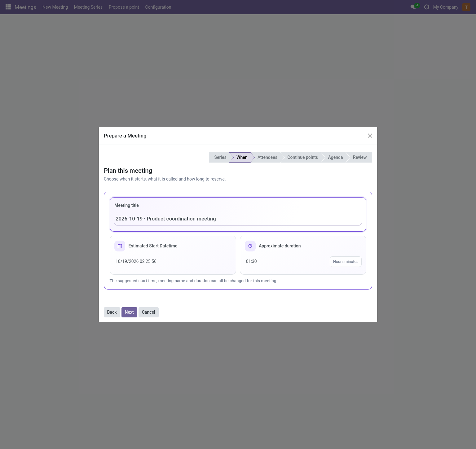This screenshot has width=476, height=449.
Task: Open the Meeting Series menu
Action: [x=88, y=7]
